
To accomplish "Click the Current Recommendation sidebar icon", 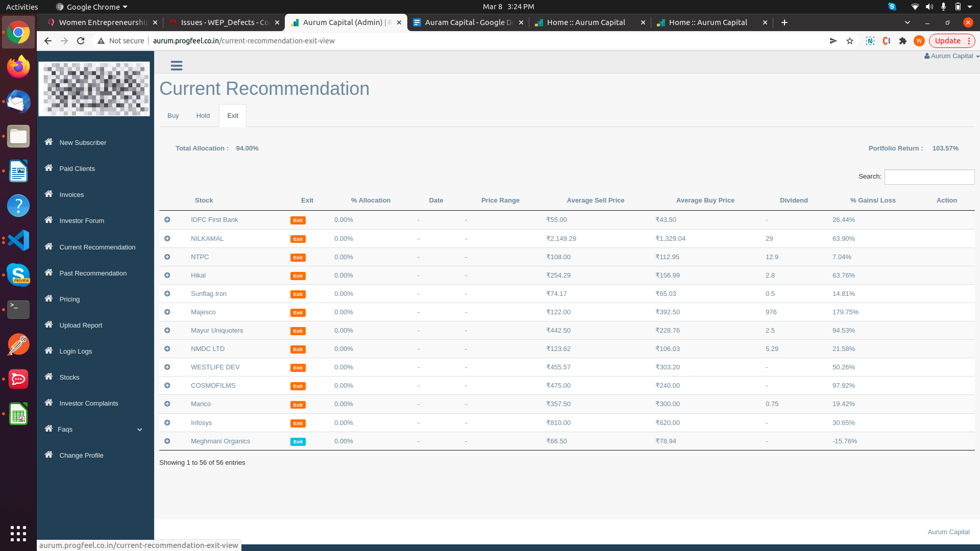I will tap(49, 246).
